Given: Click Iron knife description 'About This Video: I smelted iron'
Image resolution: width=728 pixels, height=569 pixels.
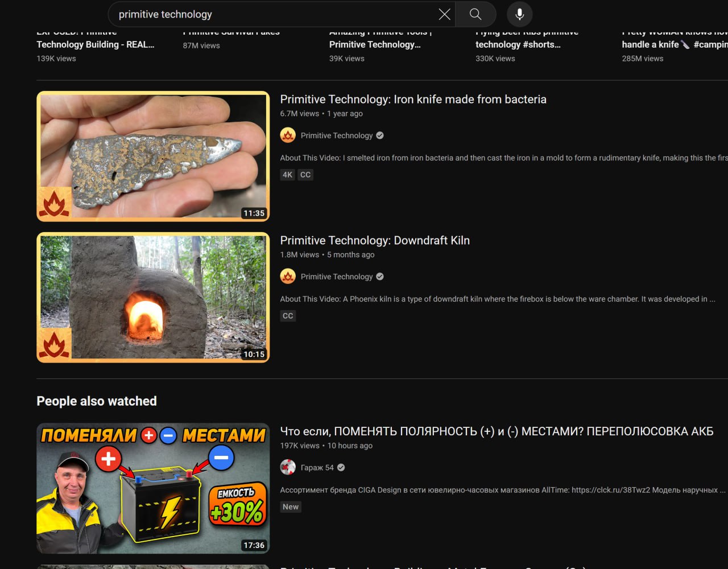Looking at the screenshot, I should coord(504,158).
